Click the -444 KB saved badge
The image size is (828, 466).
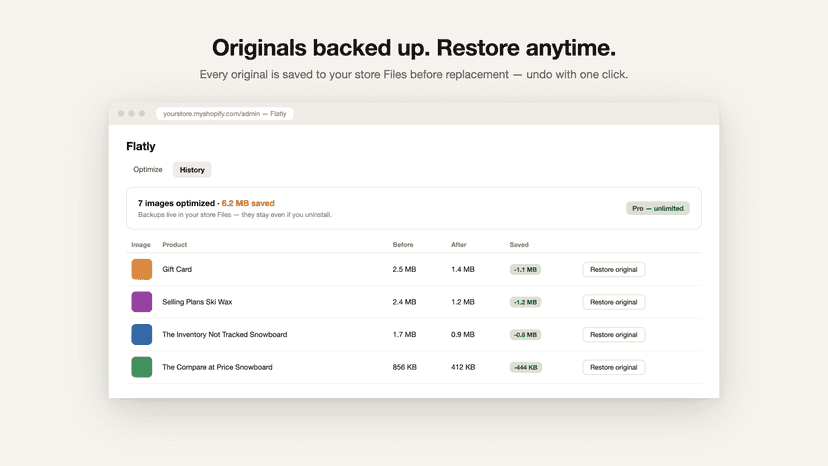526,367
